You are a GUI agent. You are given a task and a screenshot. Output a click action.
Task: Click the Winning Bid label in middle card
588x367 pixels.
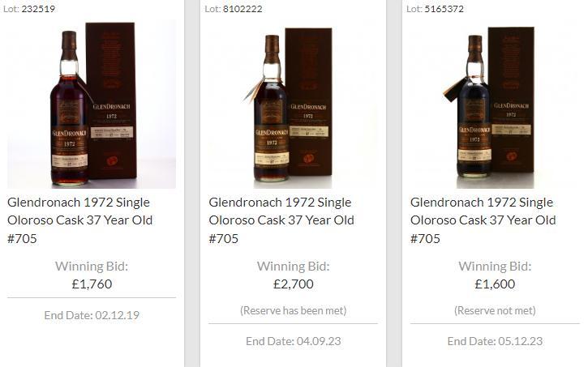pyautogui.click(x=294, y=267)
